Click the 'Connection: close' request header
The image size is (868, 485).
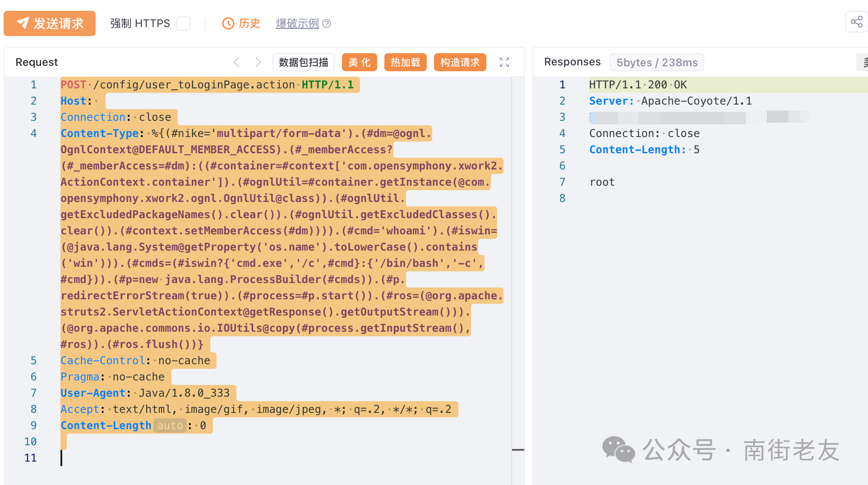pos(116,117)
